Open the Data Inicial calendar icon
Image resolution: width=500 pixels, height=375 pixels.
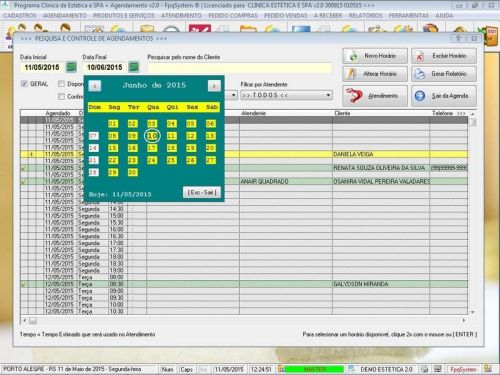click(x=71, y=67)
